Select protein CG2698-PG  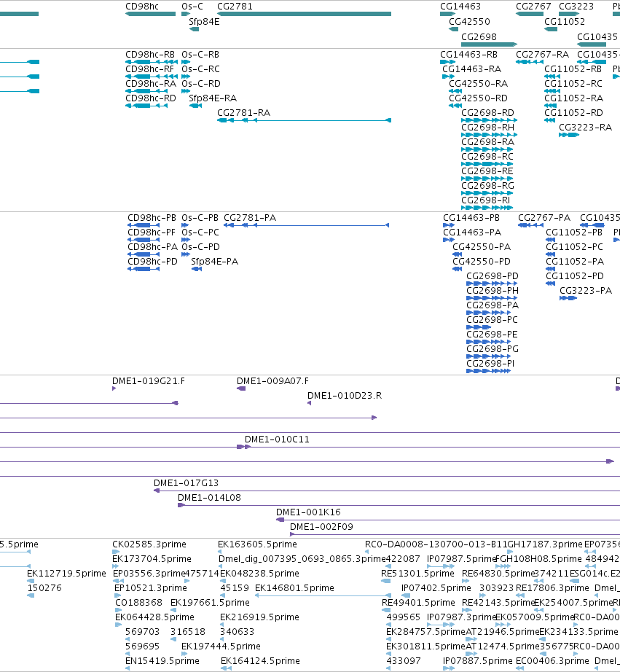click(488, 356)
